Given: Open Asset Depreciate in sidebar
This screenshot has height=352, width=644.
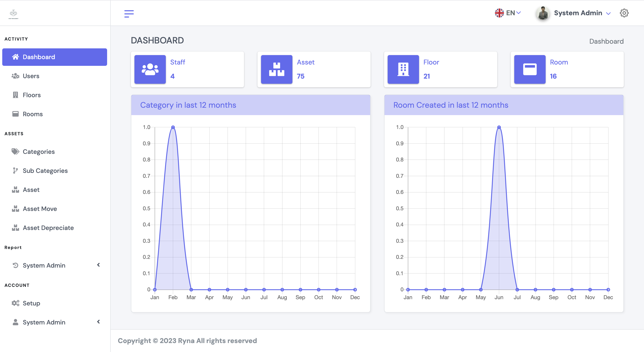Looking at the screenshot, I should tap(48, 228).
